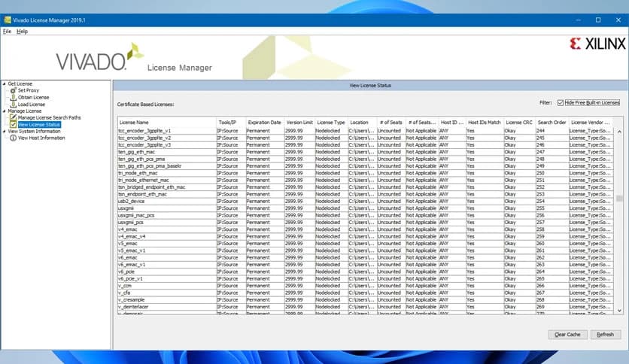Select the tri_mode_eth_mac license row
Image resolution: width=629 pixels, height=364 pixels.
(366, 173)
